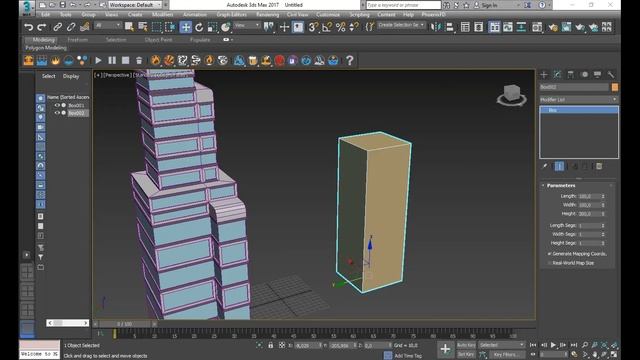Click the time slider 0 / 100 handle
640x360 pixels.
124,324
